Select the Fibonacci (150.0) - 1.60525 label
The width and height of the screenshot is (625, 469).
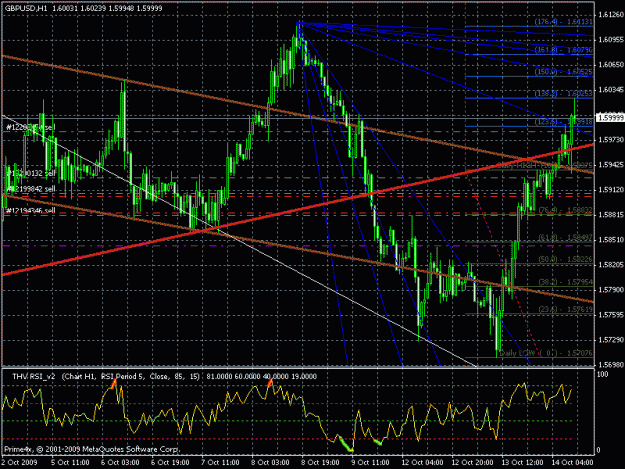[563, 72]
